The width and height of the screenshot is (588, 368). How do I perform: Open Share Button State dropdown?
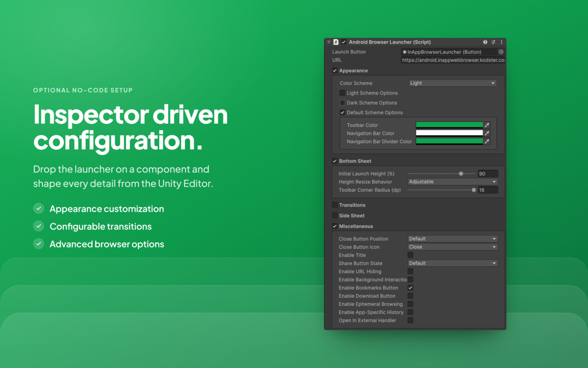tap(453, 263)
